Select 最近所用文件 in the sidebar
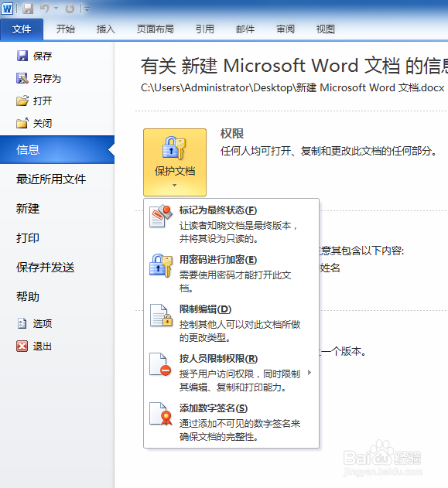This screenshot has width=448, height=488. coord(51,179)
